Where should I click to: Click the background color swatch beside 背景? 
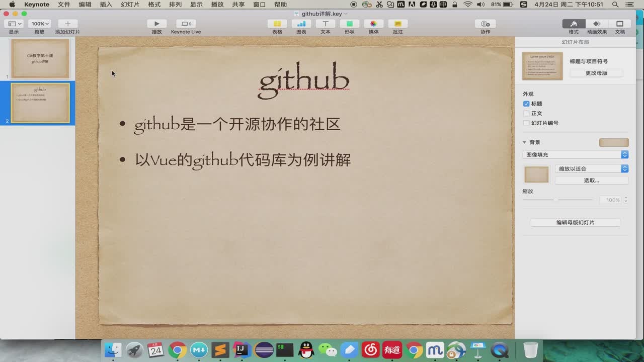coord(614,142)
